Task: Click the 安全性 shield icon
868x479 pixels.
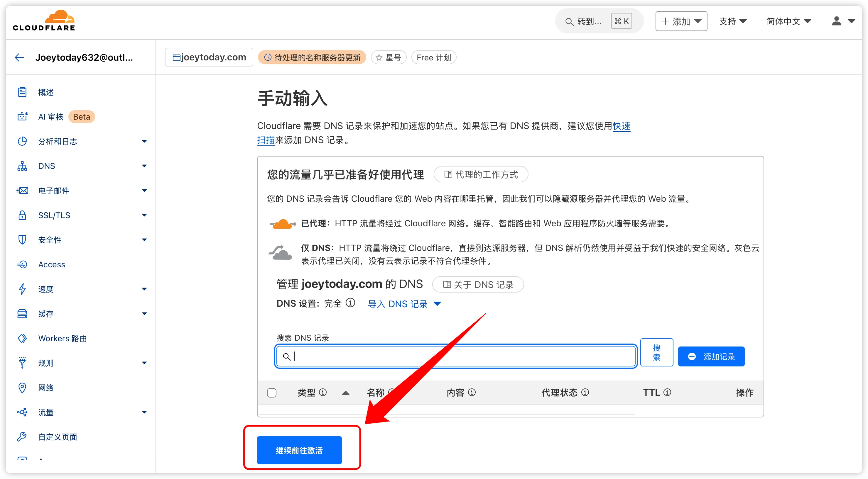Action: point(22,240)
